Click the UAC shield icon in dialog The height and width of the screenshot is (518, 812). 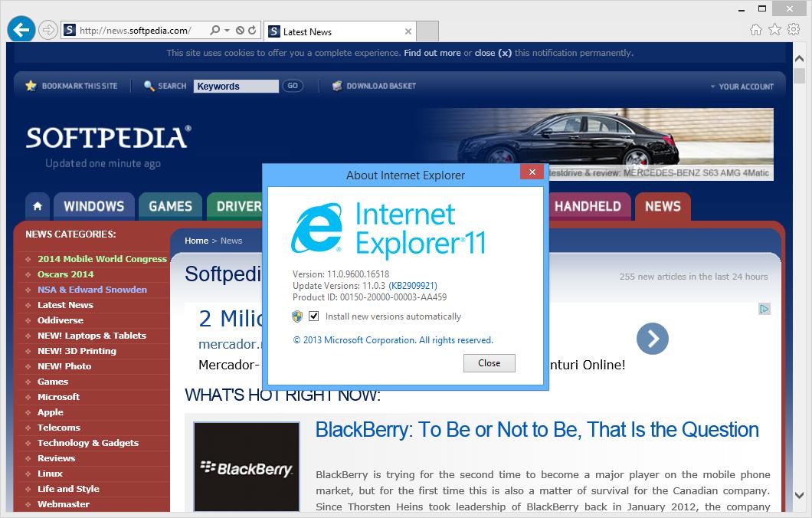(297, 316)
